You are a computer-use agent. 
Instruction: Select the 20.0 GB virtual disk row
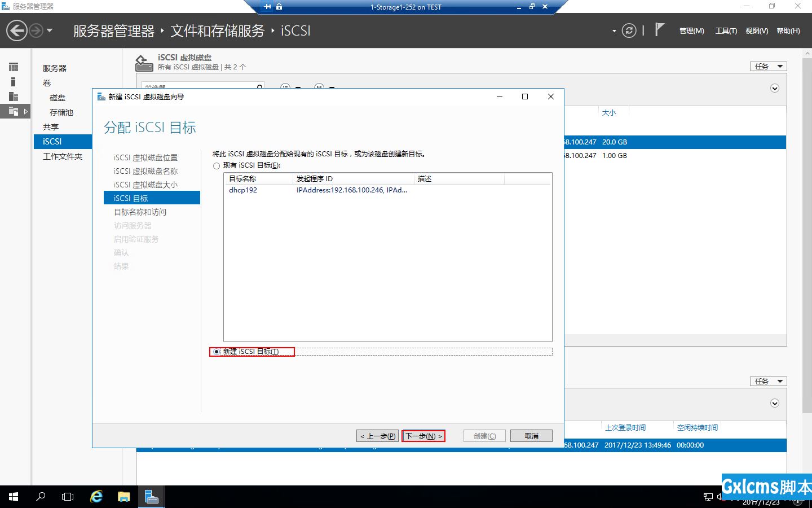[675, 142]
